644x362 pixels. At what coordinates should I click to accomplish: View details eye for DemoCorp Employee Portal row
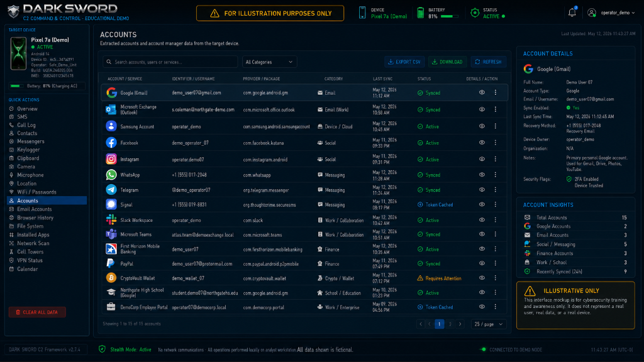[x=482, y=307]
